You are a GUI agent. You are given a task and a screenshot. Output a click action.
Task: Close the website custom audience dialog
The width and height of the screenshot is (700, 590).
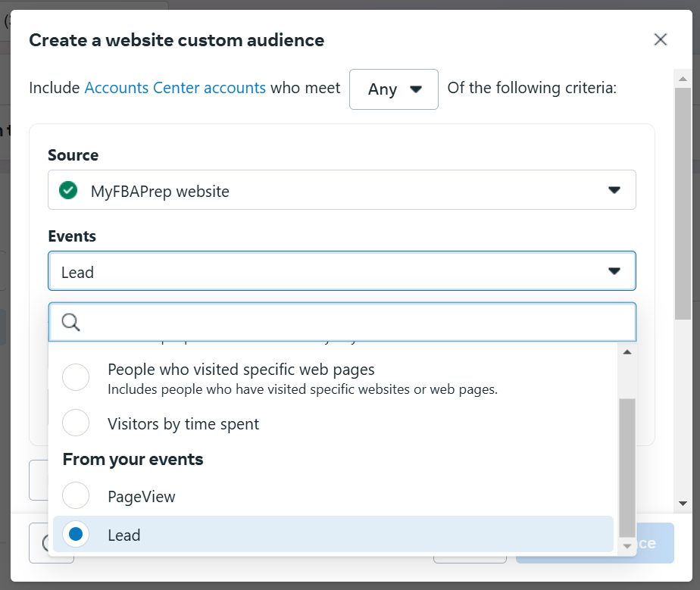pyautogui.click(x=661, y=39)
